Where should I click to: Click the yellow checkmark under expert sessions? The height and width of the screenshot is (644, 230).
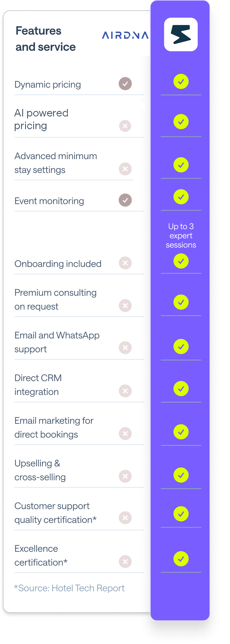coord(181,261)
